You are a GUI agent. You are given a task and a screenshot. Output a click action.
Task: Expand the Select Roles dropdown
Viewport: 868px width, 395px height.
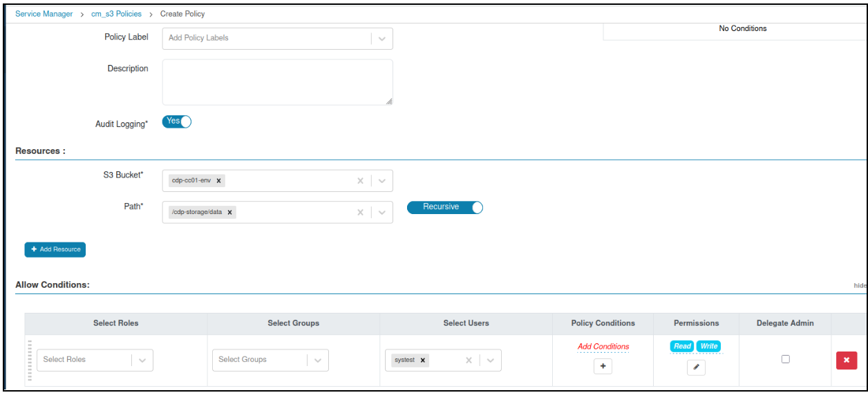[142, 360]
